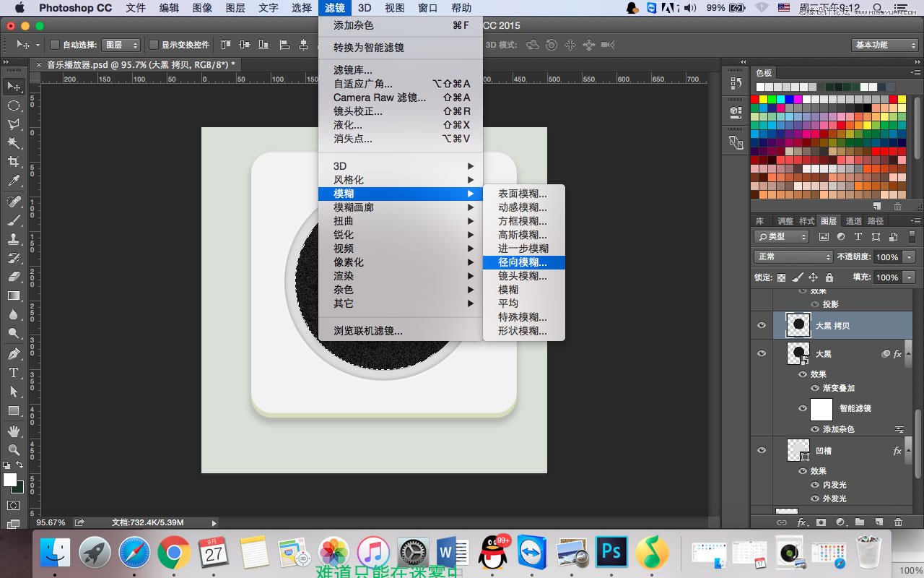Screen dimensions: 924x578
Task: Click the delete layer trash icon
Action: tap(898, 522)
